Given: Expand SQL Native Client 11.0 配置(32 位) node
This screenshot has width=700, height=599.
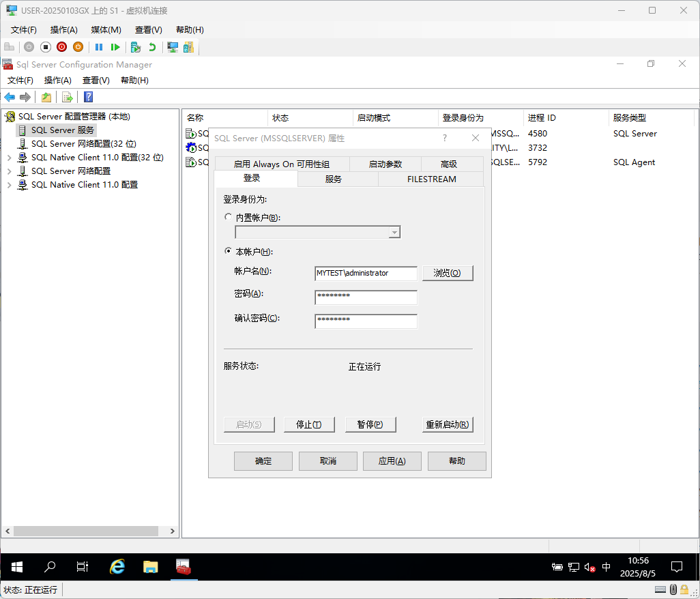Looking at the screenshot, I should pos(9,158).
